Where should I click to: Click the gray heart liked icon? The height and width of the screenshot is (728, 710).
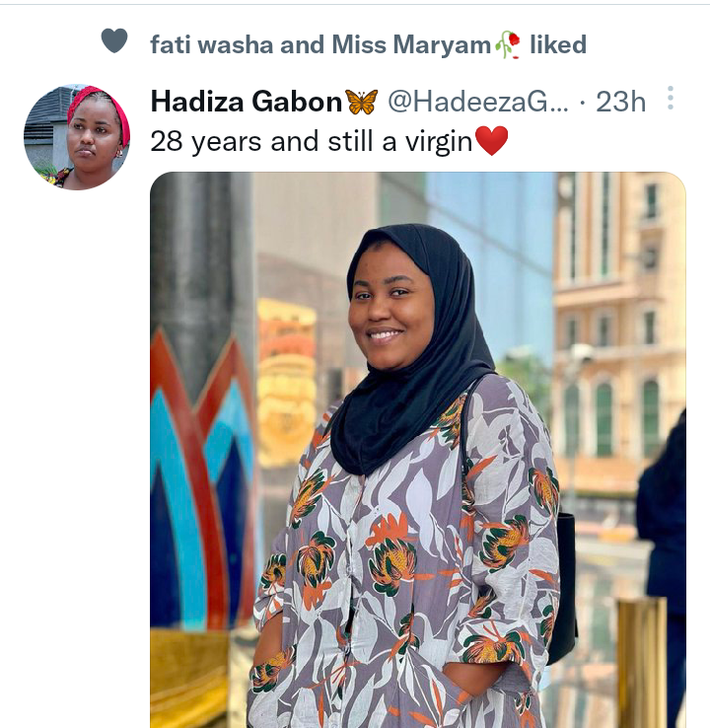click(x=114, y=40)
